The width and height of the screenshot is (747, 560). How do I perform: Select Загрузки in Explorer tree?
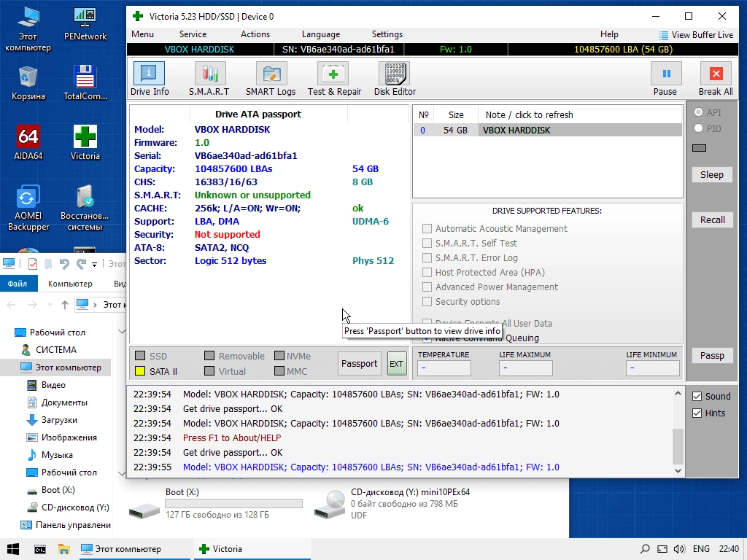click(x=58, y=420)
